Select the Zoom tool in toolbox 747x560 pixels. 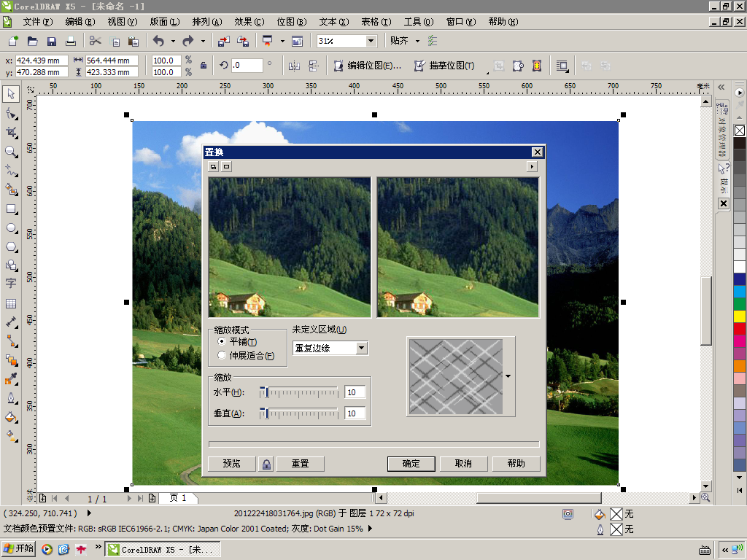(11, 152)
